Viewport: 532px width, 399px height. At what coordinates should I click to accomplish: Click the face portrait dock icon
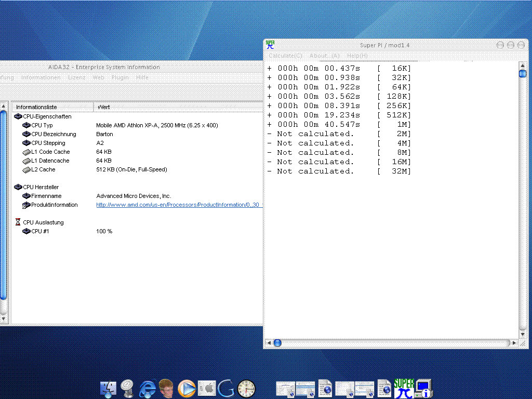(x=166, y=389)
